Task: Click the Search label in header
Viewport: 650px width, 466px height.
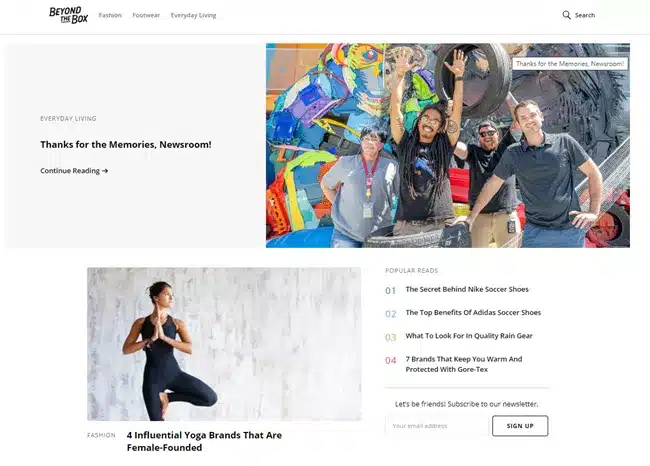Action: pyautogui.click(x=585, y=15)
